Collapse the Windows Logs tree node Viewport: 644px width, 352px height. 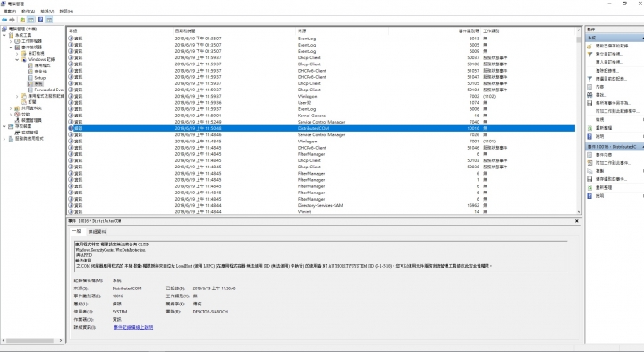point(17,59)
